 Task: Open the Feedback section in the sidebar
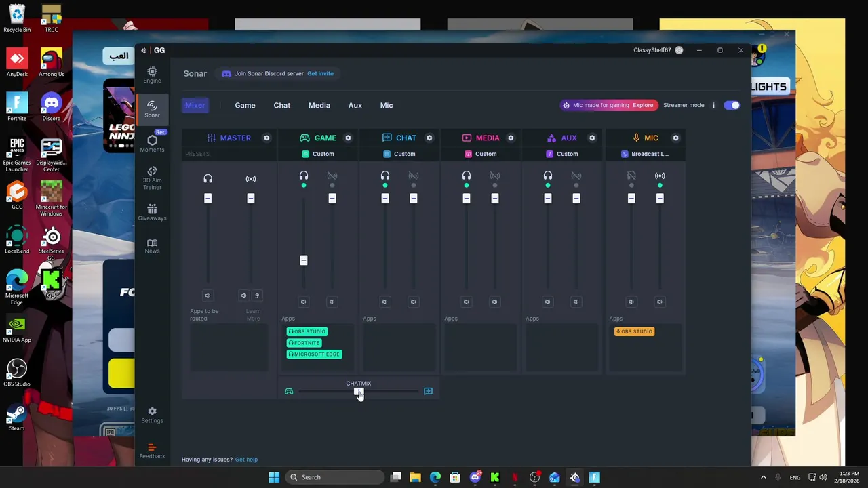tap(152, 451)
